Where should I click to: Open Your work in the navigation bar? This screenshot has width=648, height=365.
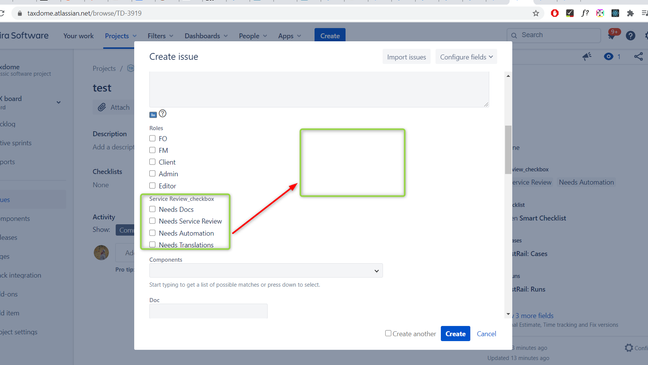pyautogui.click(x=78, y=36)
